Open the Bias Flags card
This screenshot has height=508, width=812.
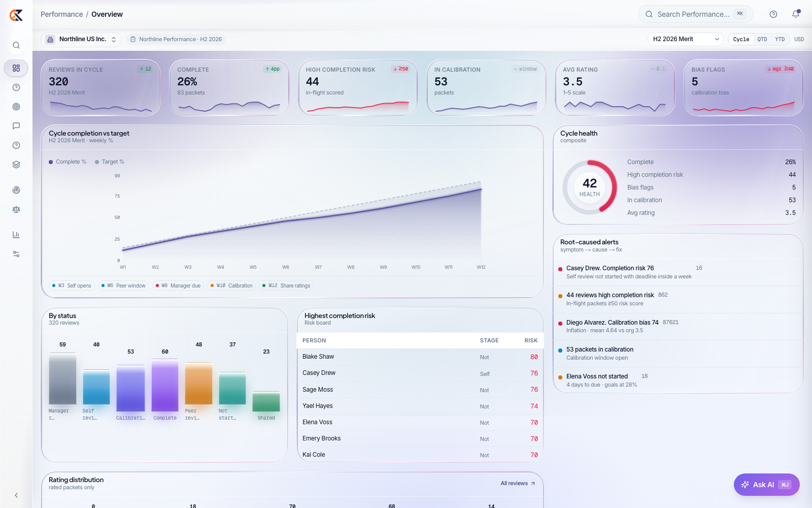(x=743, y=88)
